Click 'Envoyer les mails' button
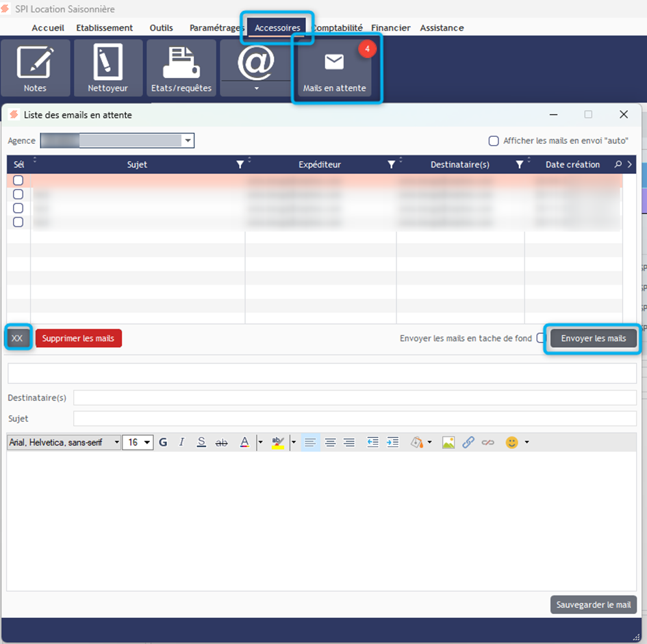This screenshot has width=647, height=644. 593,338
